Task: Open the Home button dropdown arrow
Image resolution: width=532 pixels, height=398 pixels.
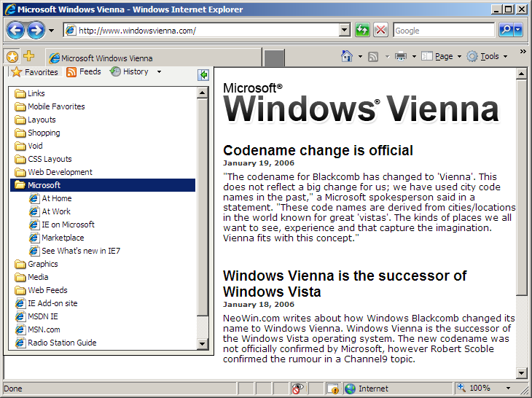Action: pos(360,57)
